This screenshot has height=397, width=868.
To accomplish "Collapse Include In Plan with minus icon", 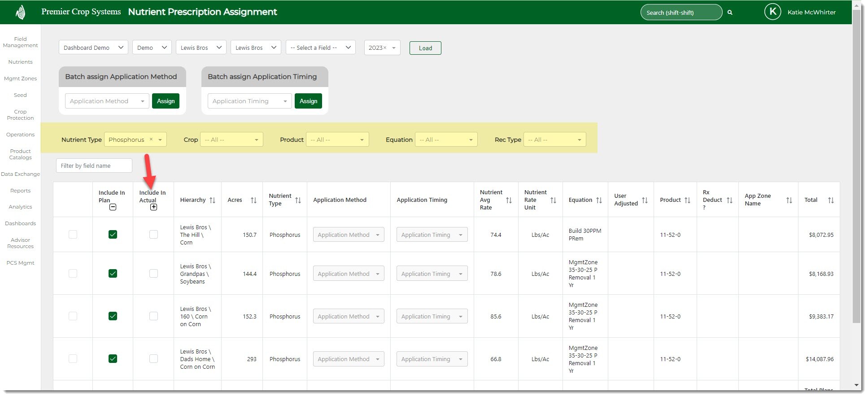I will click(x=113, y=207).
